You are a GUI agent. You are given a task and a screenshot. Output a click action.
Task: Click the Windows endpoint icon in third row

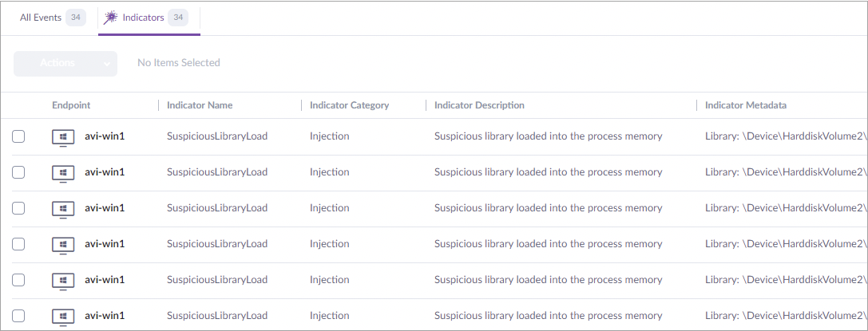pos(63,209)
